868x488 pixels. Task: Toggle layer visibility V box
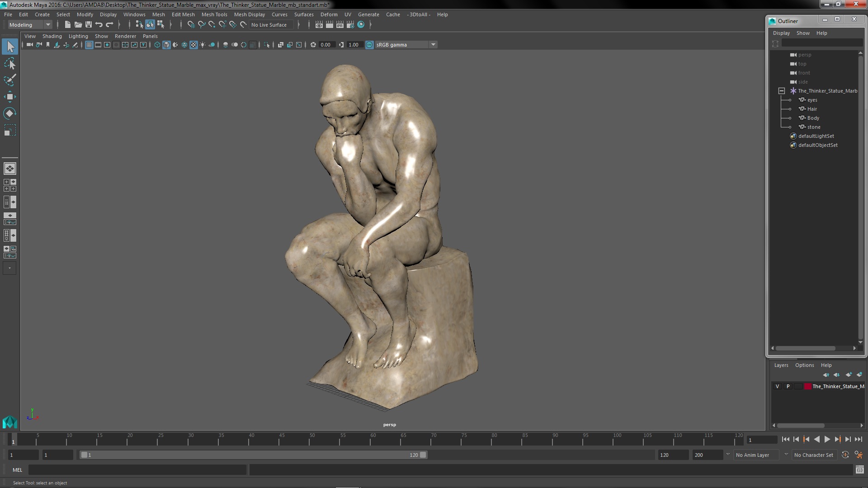777,386
